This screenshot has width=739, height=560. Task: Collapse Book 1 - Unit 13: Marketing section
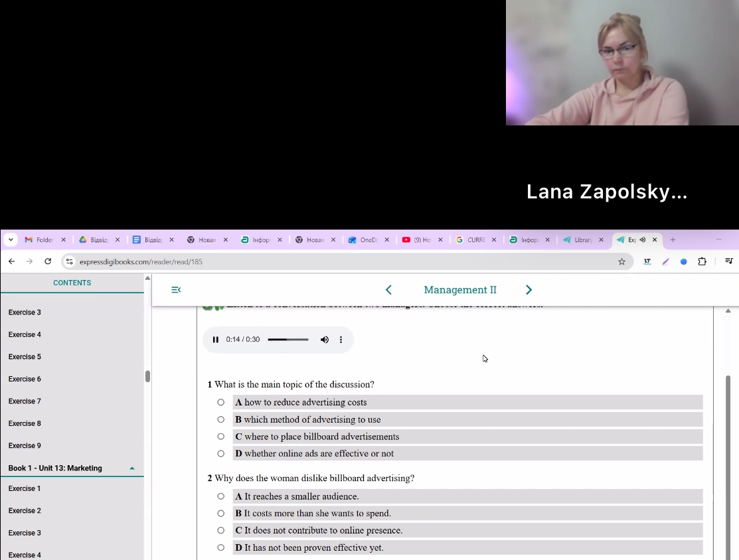(131, 468)
